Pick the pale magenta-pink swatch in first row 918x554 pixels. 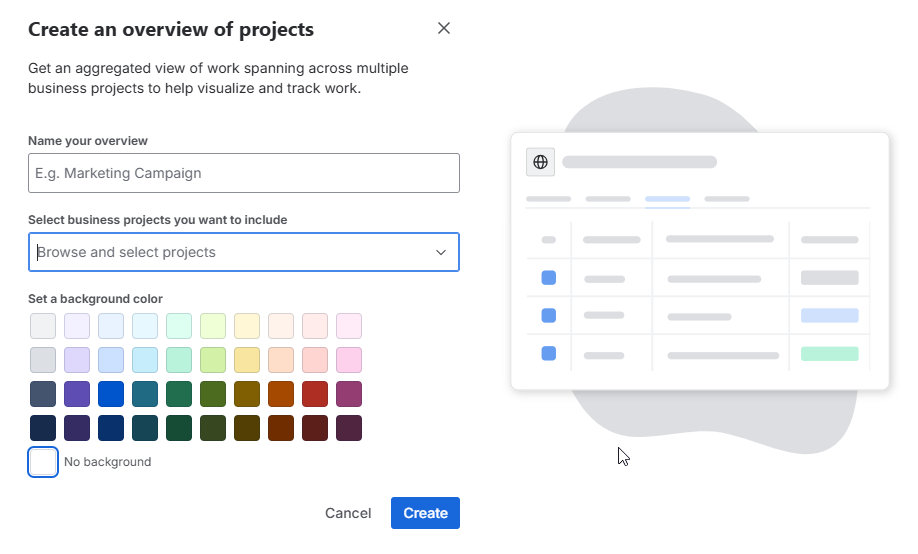348,326
